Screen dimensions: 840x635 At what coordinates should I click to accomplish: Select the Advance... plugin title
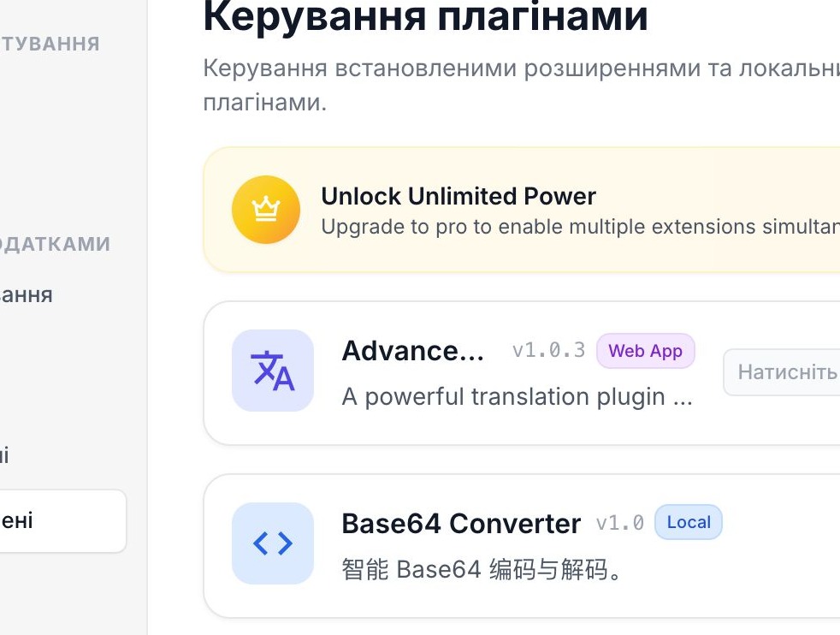coord(412,351)
